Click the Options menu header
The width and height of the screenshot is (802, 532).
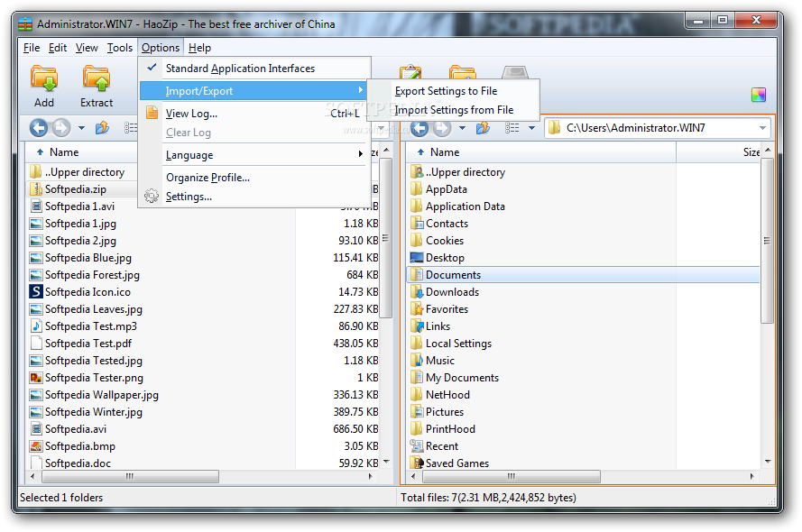point(161,48)
